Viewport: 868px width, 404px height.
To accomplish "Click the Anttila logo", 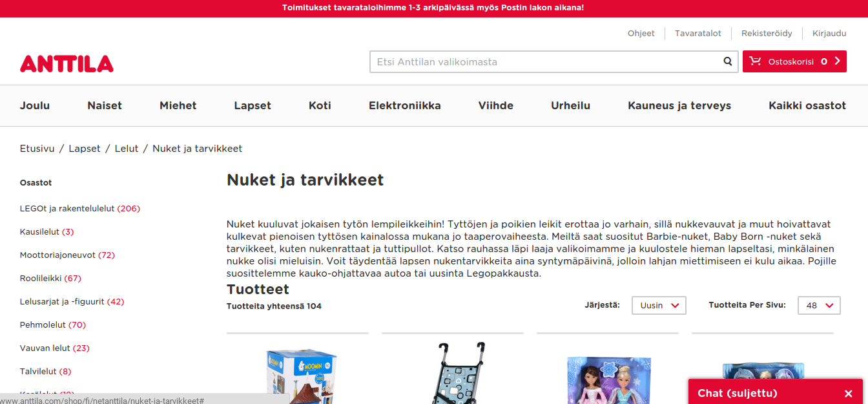I will [x=67, y=63].
